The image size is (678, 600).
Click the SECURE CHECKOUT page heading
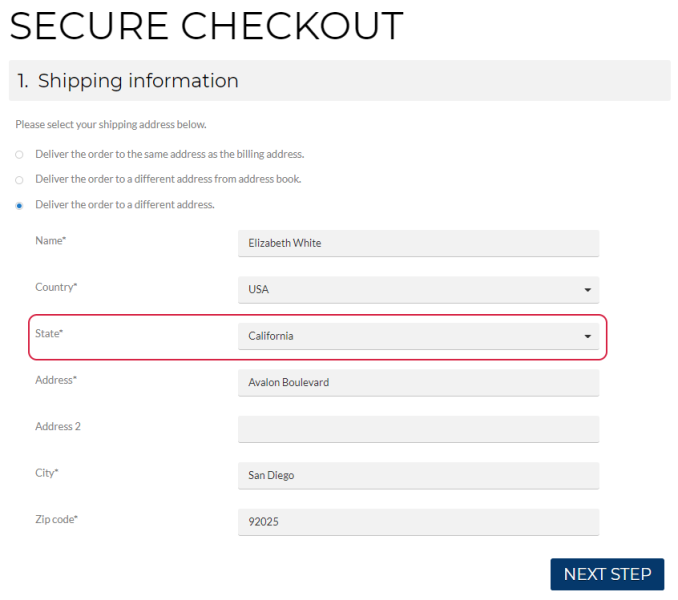(206, 26)
